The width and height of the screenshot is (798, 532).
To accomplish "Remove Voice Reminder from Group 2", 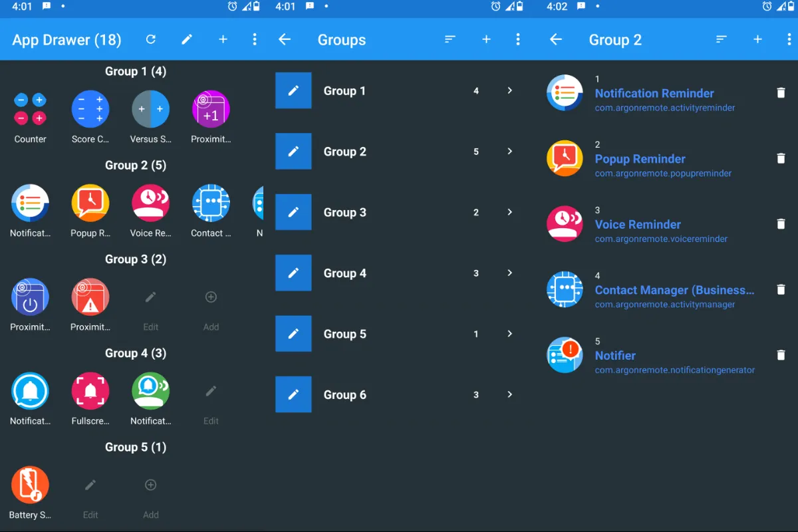I will click(781, 224).
